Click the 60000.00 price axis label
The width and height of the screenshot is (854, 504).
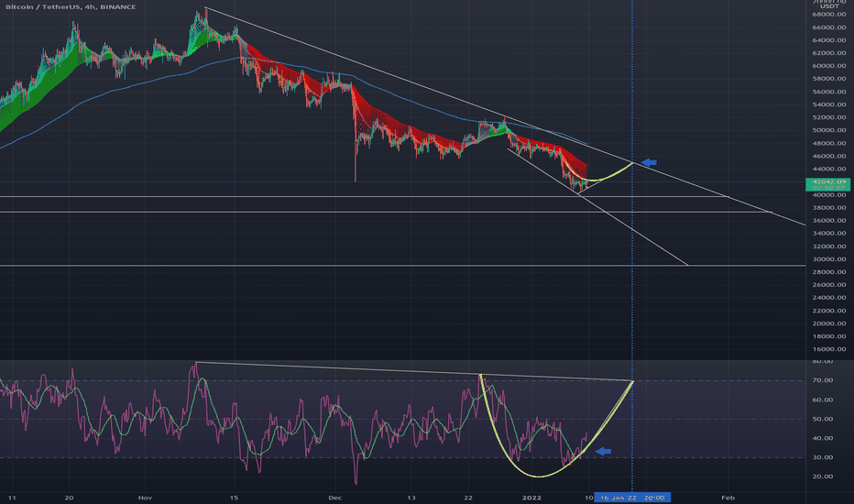[829, 66]
